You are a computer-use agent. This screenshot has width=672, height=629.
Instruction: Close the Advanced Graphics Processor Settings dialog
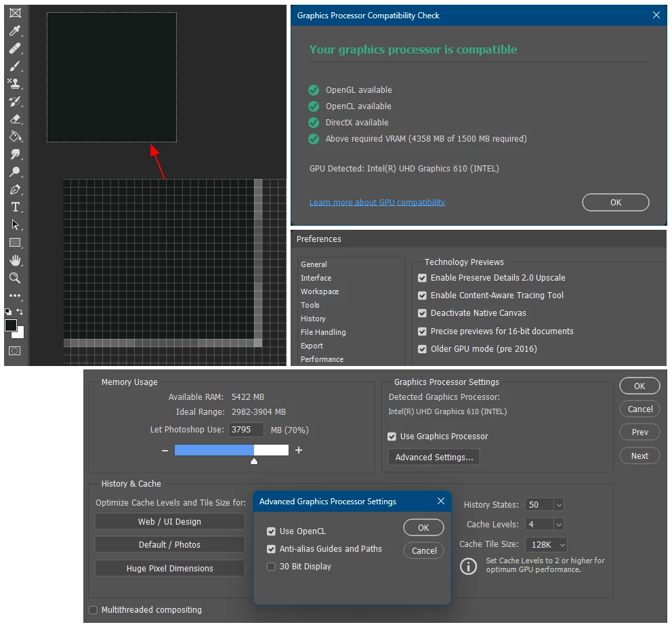coord(440,501)
